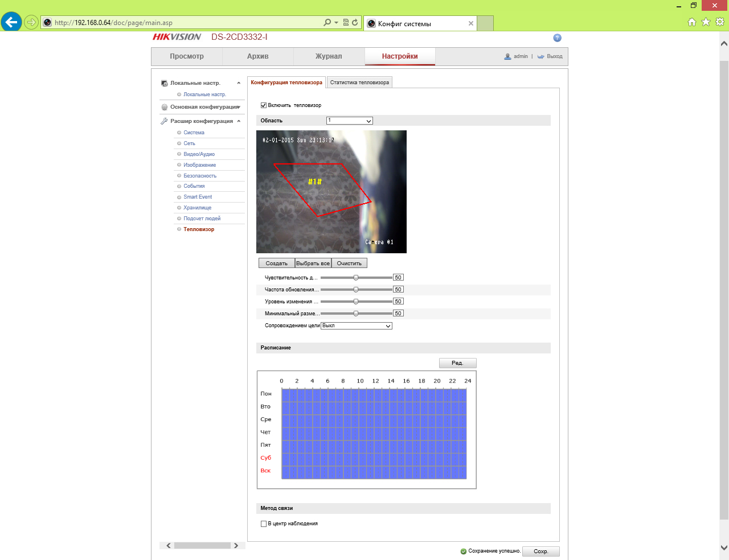Open favorites star icon
The height and width of the screenshot is (560, 729).
pos(706,22)
